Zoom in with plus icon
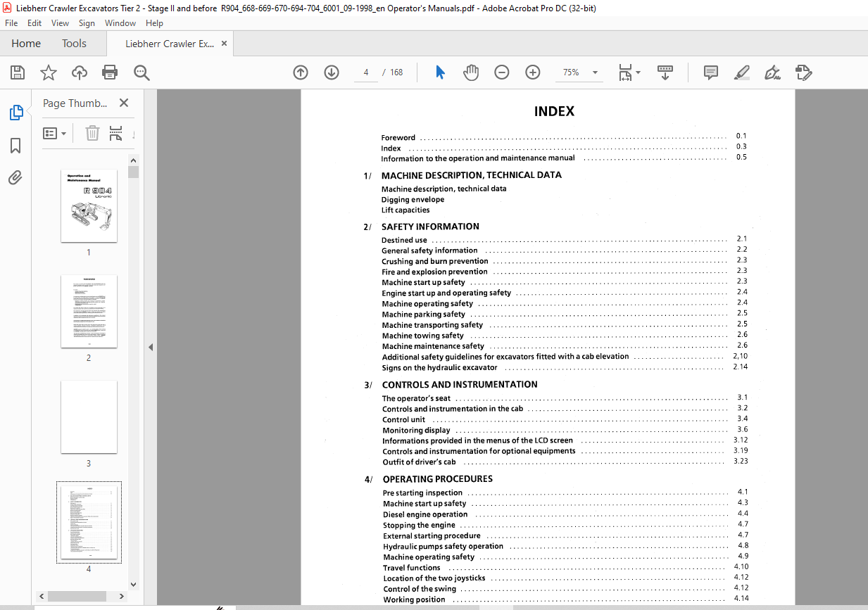The width and height of the screenshot is (868, 610). [x=533, y=72]
